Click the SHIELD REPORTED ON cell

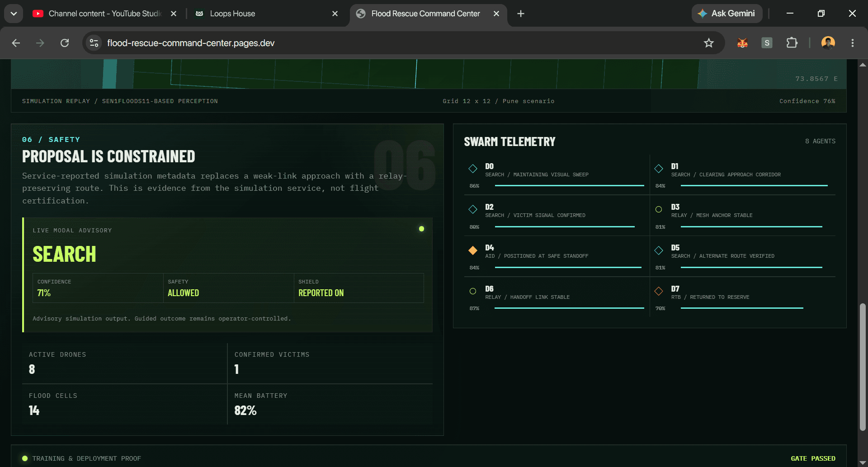click(x=359, y=288)
